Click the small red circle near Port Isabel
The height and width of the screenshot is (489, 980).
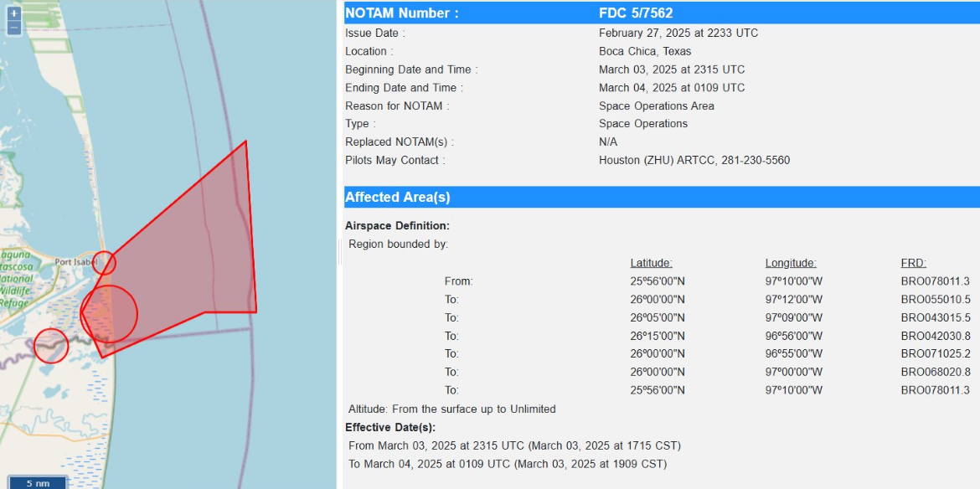[105, 263]
